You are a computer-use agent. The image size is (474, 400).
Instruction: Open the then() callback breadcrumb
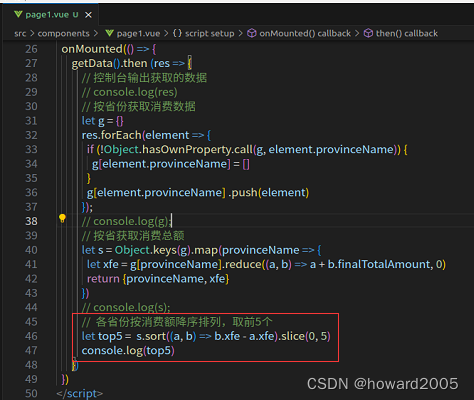[407, 33]
